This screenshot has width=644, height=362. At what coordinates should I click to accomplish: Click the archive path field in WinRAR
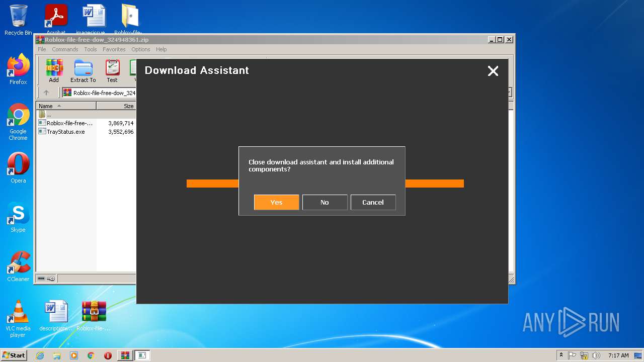(x=99, y=93)
